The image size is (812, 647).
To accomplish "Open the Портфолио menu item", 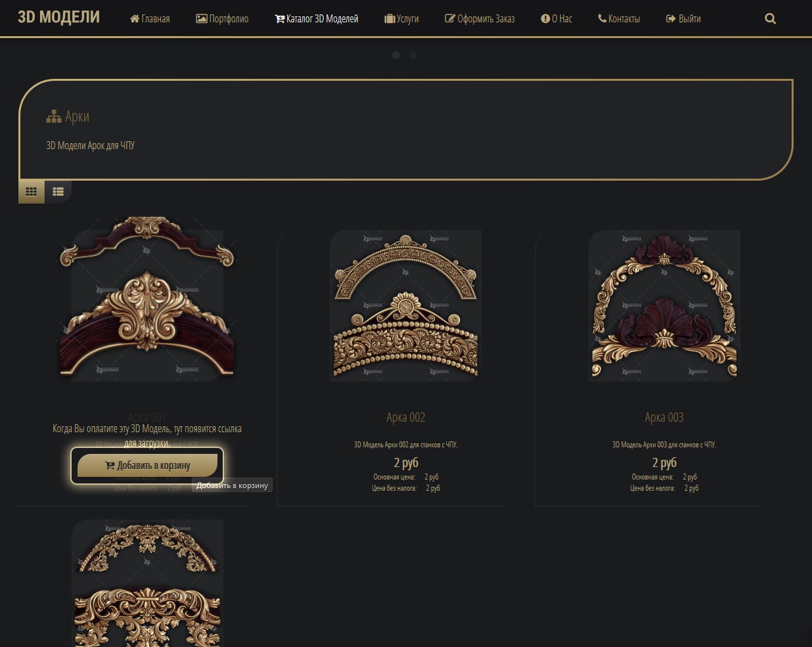I will click(x=222, y=19).
